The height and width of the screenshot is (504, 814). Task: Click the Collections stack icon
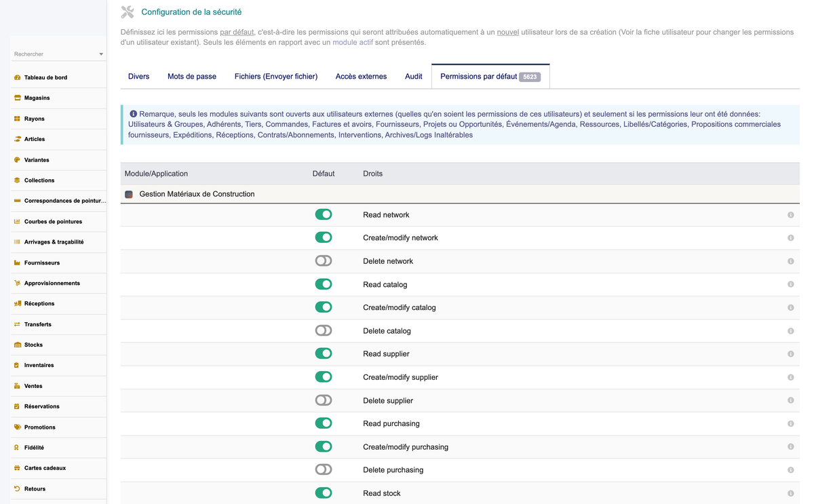point(17,180)
